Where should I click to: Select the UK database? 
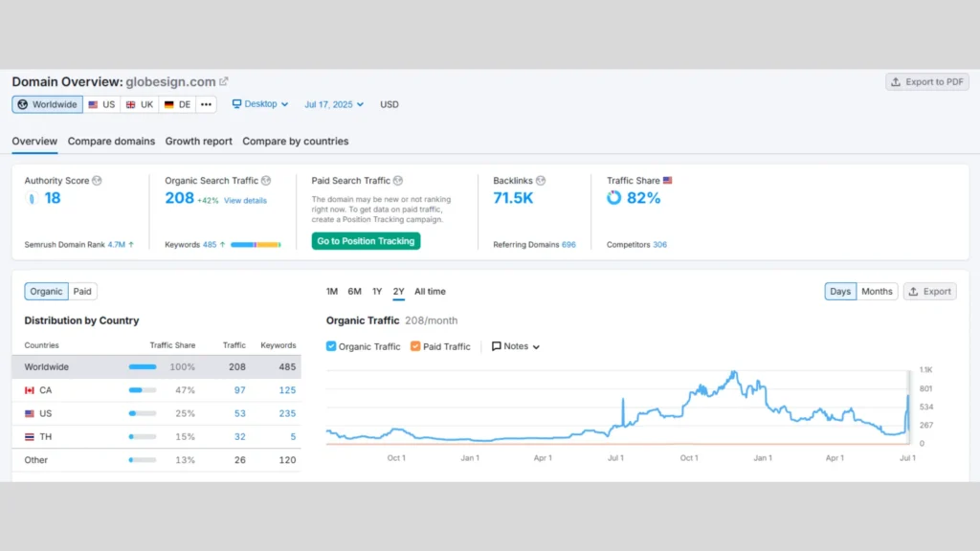coord(140,104)
